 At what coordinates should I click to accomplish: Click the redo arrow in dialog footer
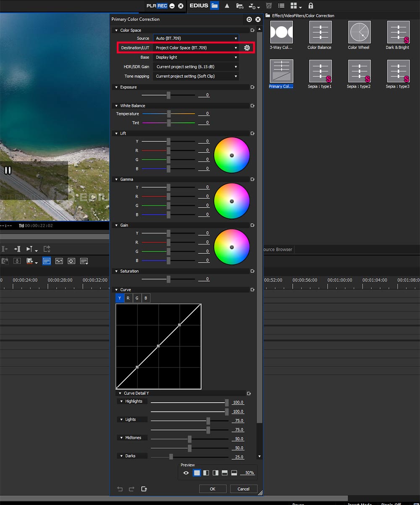(131, 489)
